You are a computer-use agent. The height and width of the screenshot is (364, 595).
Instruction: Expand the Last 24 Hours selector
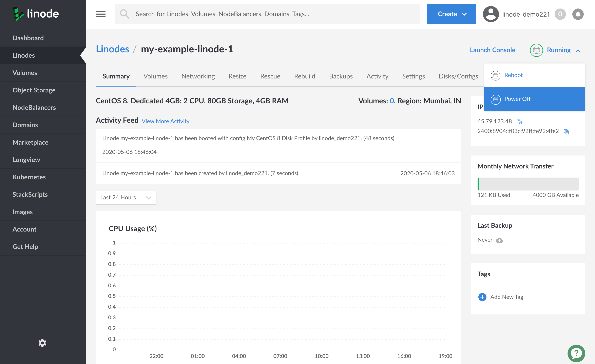(126, 197)
